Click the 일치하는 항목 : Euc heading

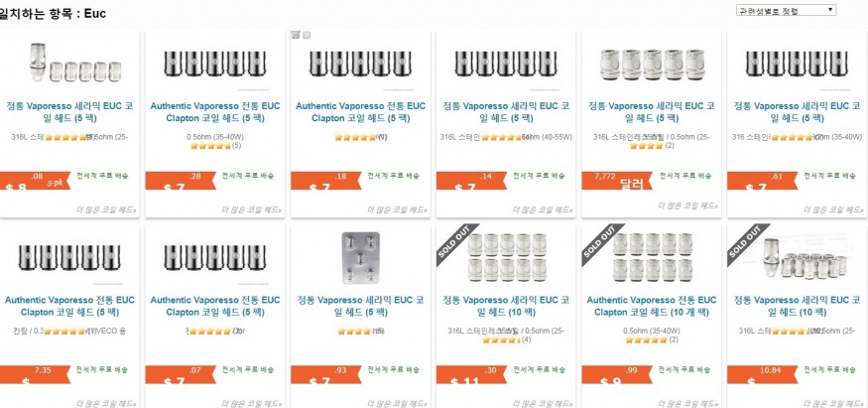tap(54, 13)
